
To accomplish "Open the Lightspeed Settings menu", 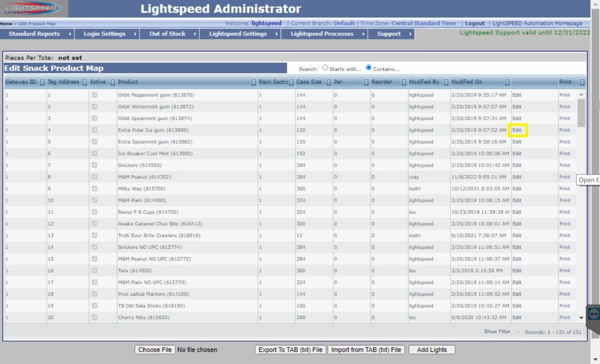I will click(x=240, y=34).
